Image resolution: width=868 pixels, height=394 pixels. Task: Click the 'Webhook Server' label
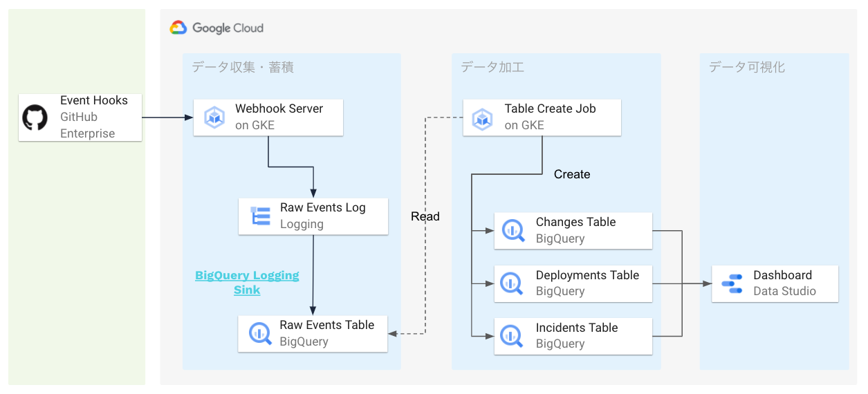pyautogui.click(x=279, y=109)
